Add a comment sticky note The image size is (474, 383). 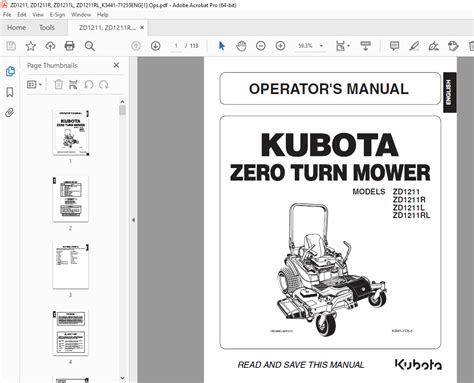click(x=394, y=46)
